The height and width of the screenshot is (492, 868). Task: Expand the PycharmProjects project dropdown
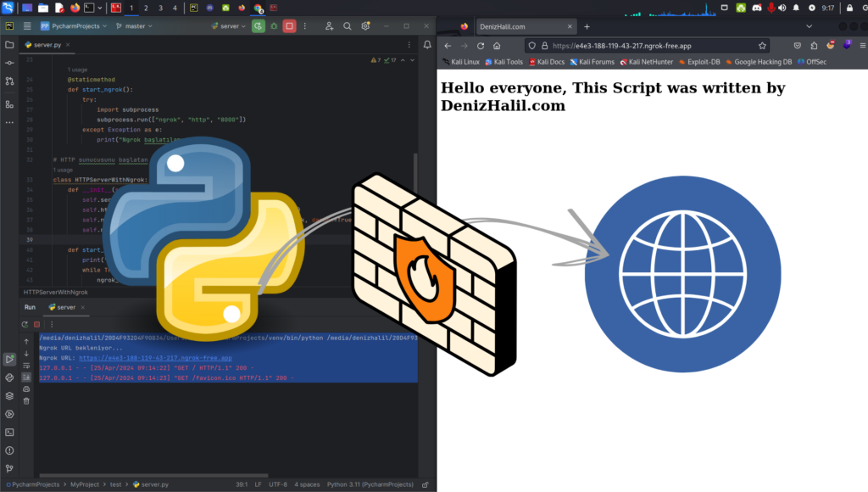[75, 25]
